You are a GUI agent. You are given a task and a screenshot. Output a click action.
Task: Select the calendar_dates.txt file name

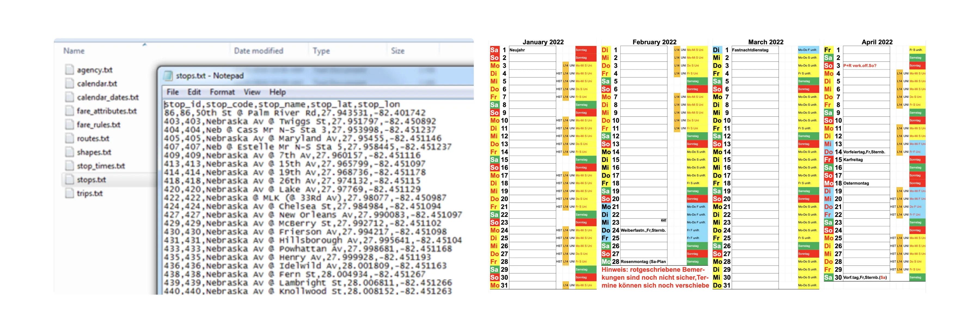pyautogui.click(x=108, y=97)
